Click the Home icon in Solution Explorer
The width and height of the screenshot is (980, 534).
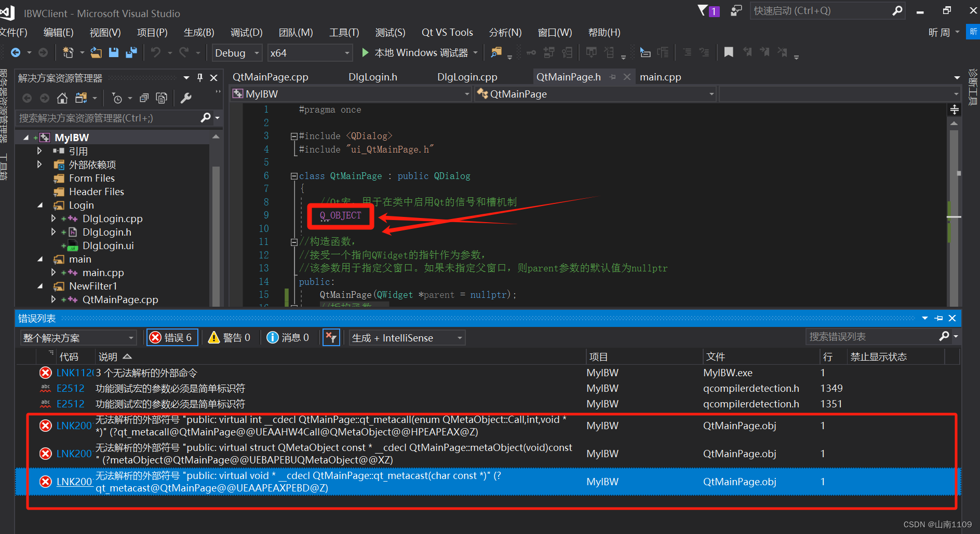tap(62, 98)
